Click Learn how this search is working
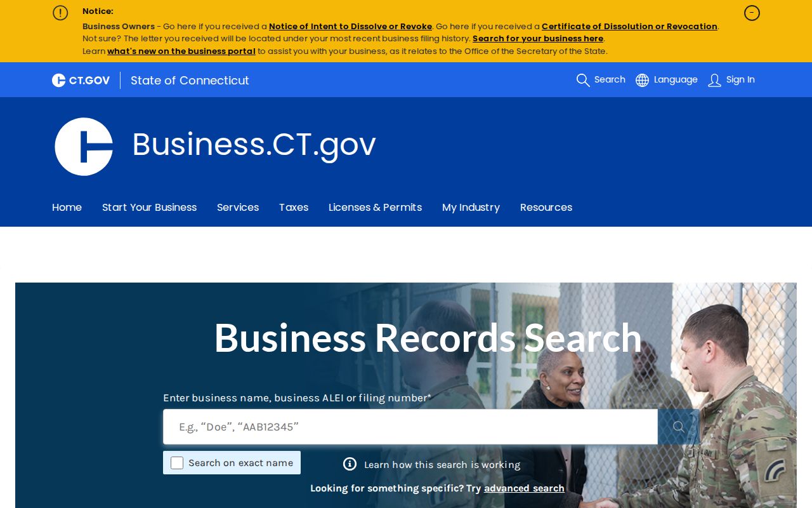 point(442,465)
